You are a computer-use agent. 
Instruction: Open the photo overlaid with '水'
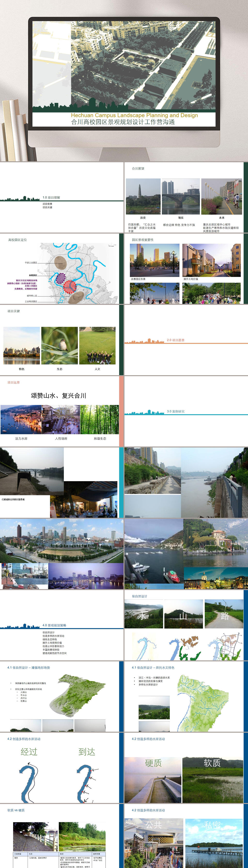[x=144, y=614]
